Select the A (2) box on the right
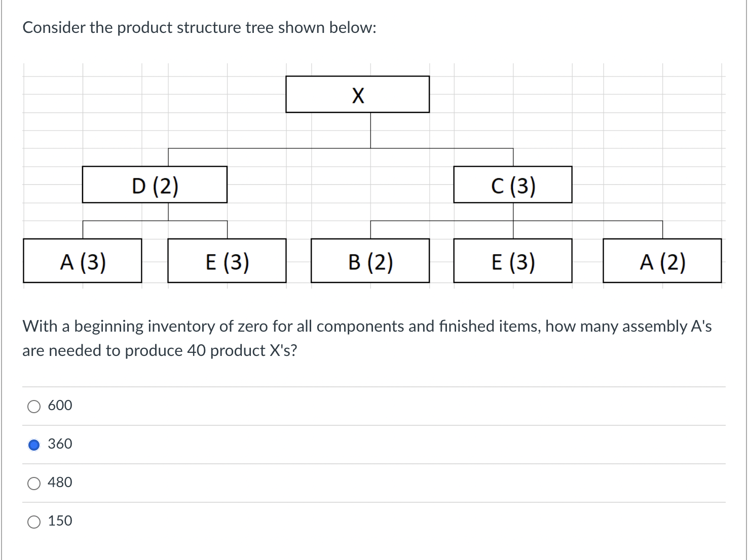 tap(661, 261)
